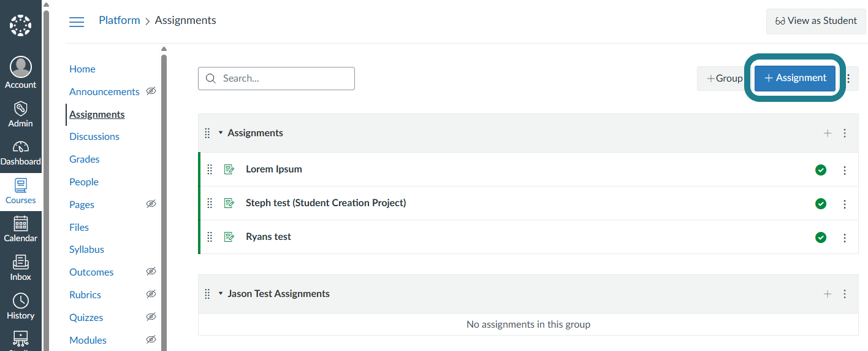Click the assignment icon beside Ryans test

[x=229, y=237]
